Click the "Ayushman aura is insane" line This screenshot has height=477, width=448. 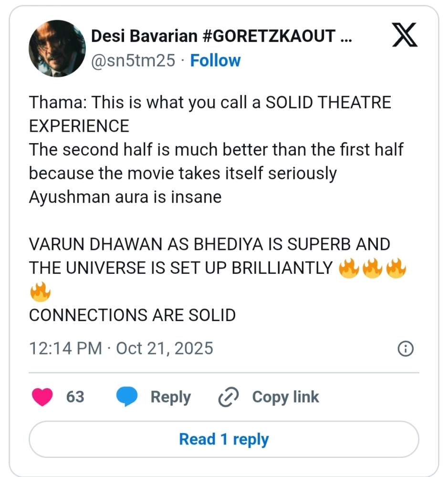pos(125,197)
